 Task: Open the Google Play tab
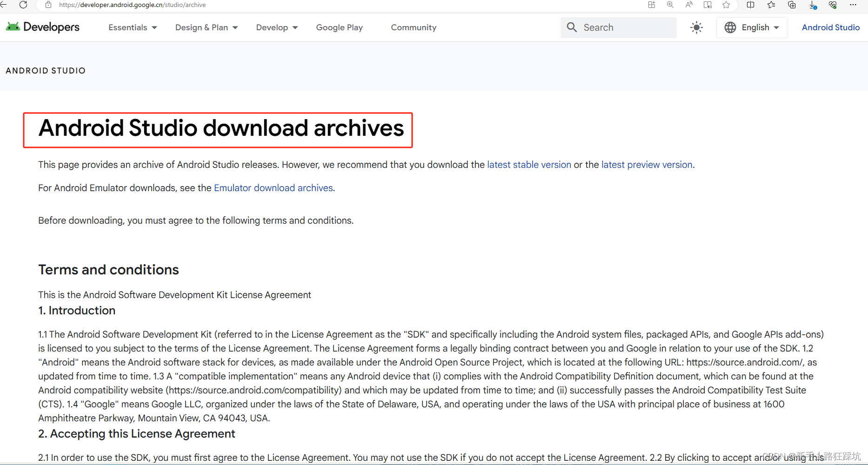pyautogui.click(x=340, y=27)
